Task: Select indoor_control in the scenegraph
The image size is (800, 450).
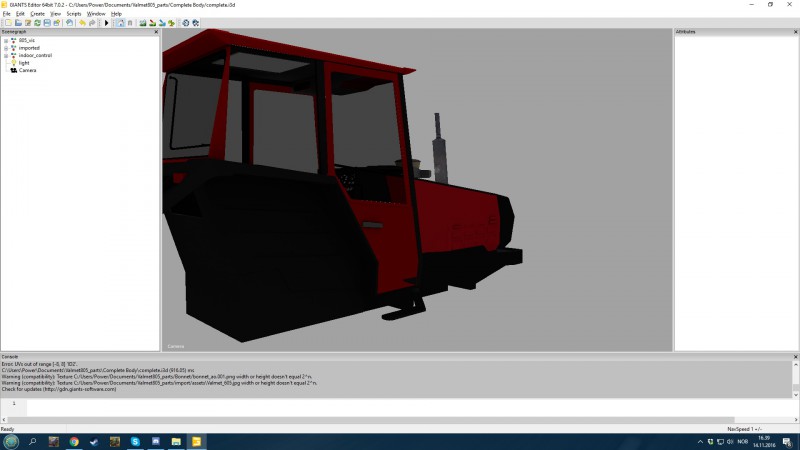Action: click(x=35, y=55)
